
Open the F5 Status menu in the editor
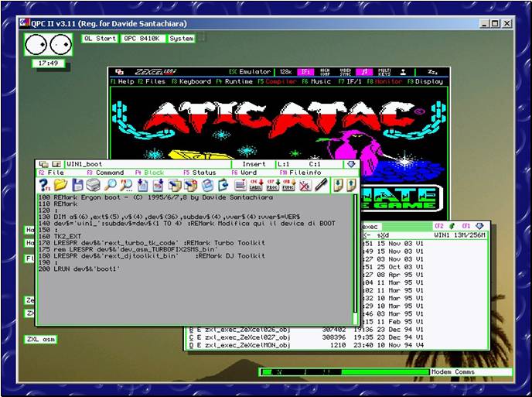(x=199, y=173)
